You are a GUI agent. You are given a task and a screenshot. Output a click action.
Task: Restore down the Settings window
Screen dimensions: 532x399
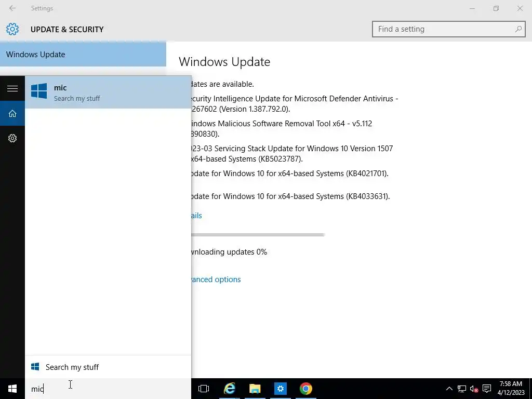click(x=496, y=8)
